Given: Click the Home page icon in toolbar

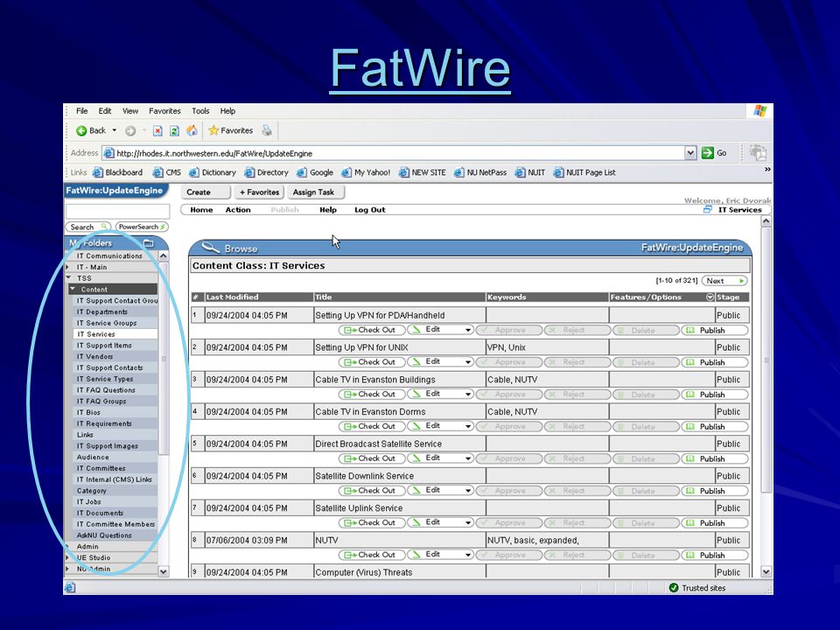Looking at the screenshot, I should [192, 130].
